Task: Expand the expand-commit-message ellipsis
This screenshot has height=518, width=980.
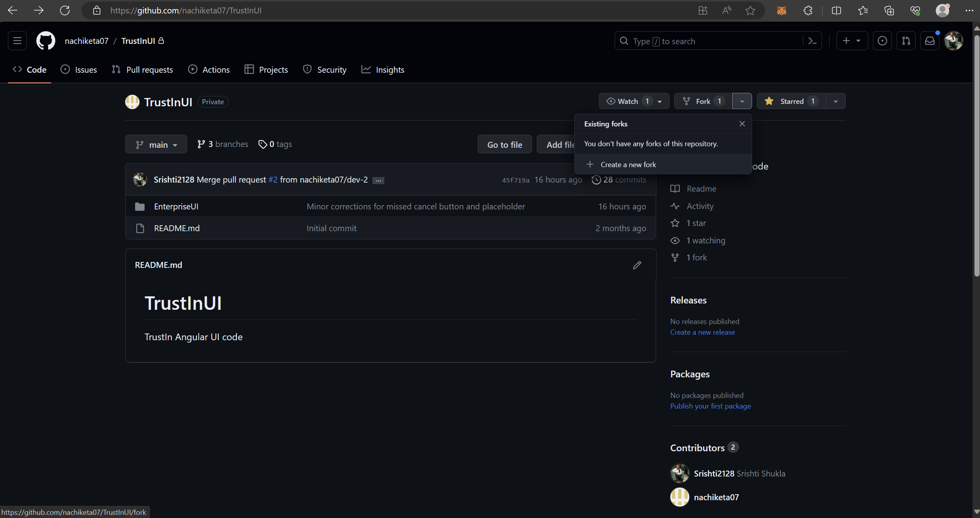Action: [378, 180]
